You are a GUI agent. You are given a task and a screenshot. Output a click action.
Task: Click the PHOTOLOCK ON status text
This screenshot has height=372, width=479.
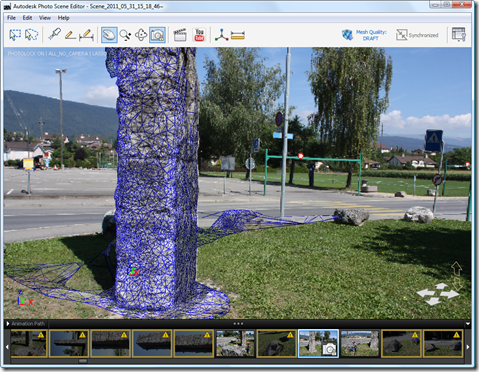[x=26, y=53]
